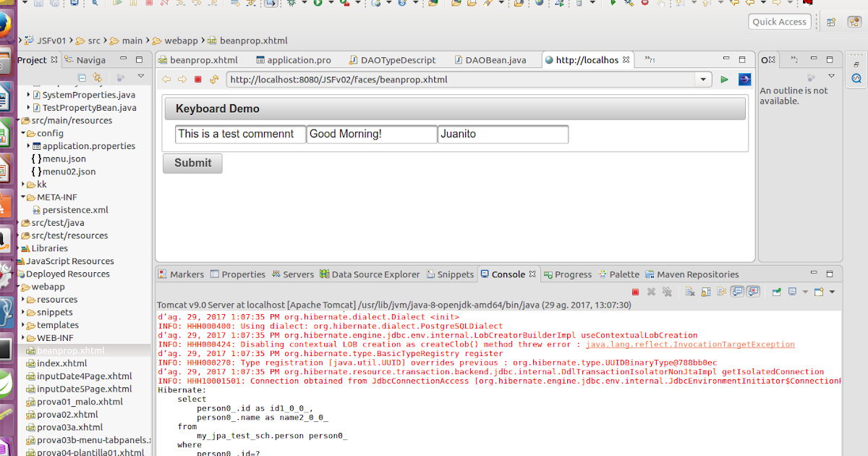Pin the Console view

(x=777, y=291)
